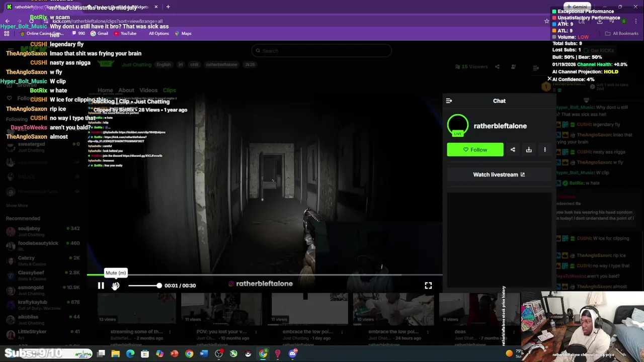
Task: Open POV: you lost your clip thumbnail
Action: pos(221,309)
